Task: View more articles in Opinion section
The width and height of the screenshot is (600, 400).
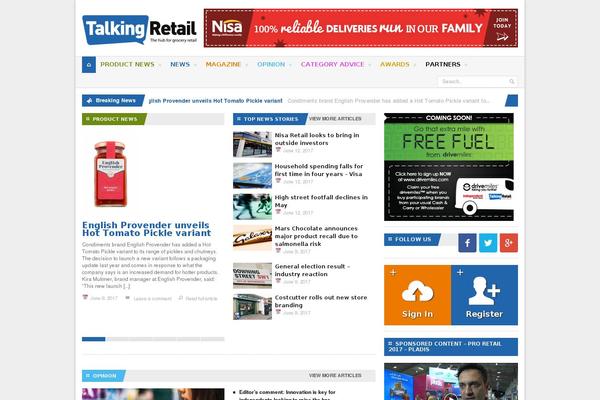Action: click(x=335, y=376)
